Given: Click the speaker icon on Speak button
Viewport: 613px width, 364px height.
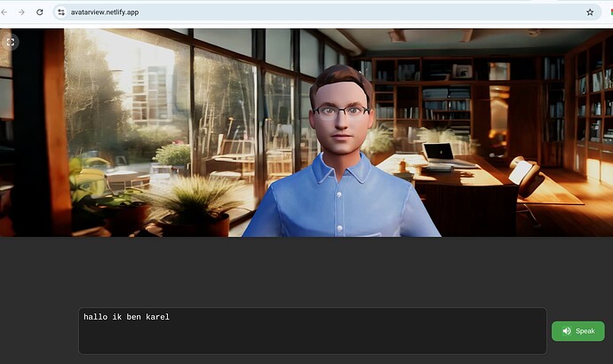Looking at the screenshot, I should 566,331.
